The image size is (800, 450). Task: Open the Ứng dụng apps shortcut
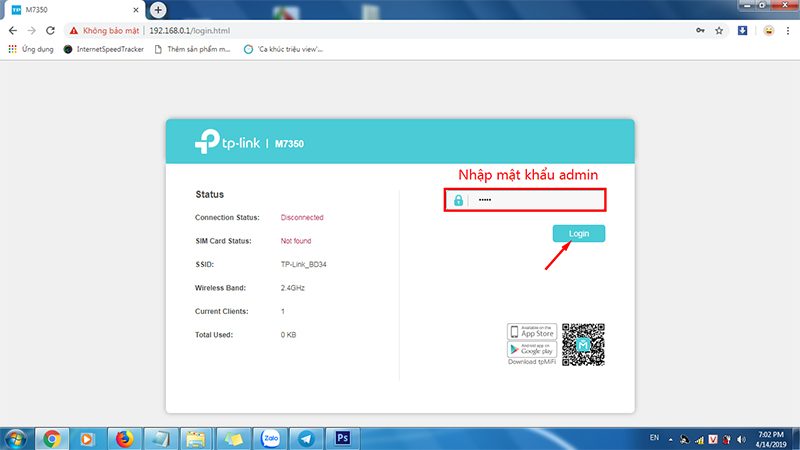[x=31, y=49]
